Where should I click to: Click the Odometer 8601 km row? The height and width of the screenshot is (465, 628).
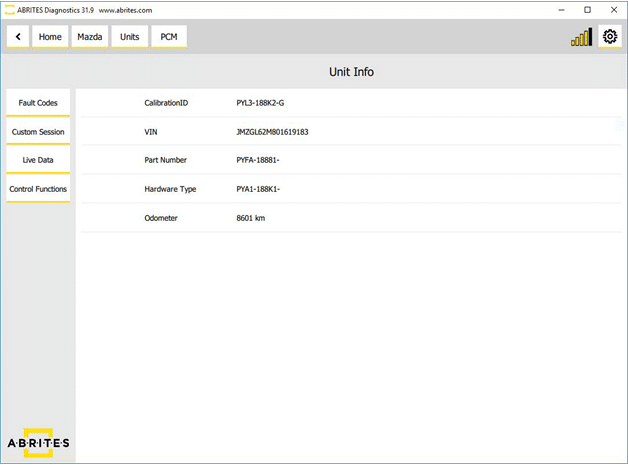tap(350, 218)
